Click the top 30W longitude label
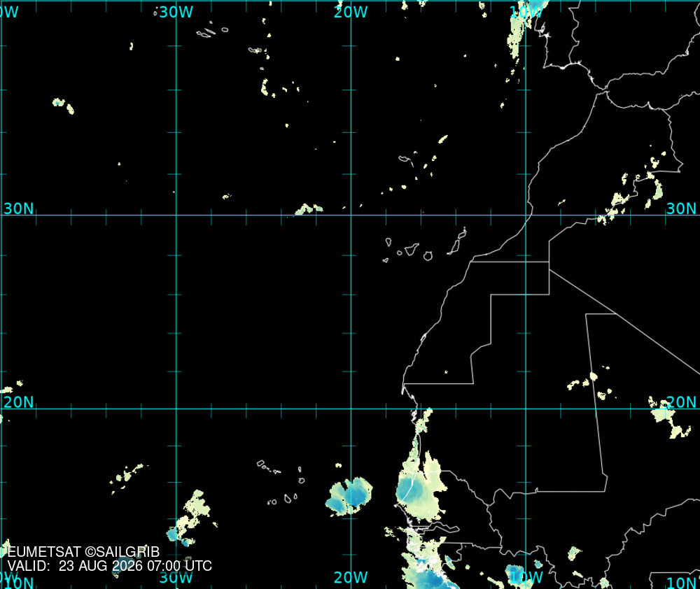This screenshot has width=700, height=589. [176, 12]
